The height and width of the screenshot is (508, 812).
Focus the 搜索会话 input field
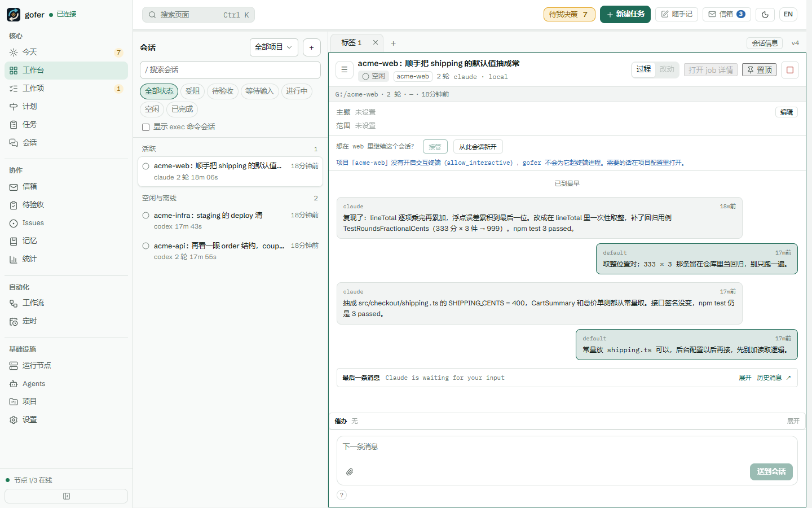(x=230, y=70)
